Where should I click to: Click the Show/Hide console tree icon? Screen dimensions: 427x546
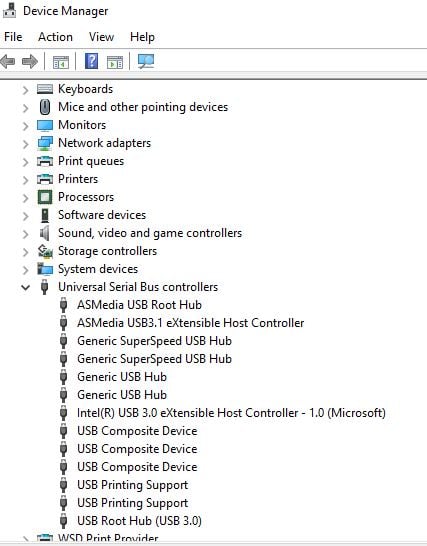tap(61, 62)
